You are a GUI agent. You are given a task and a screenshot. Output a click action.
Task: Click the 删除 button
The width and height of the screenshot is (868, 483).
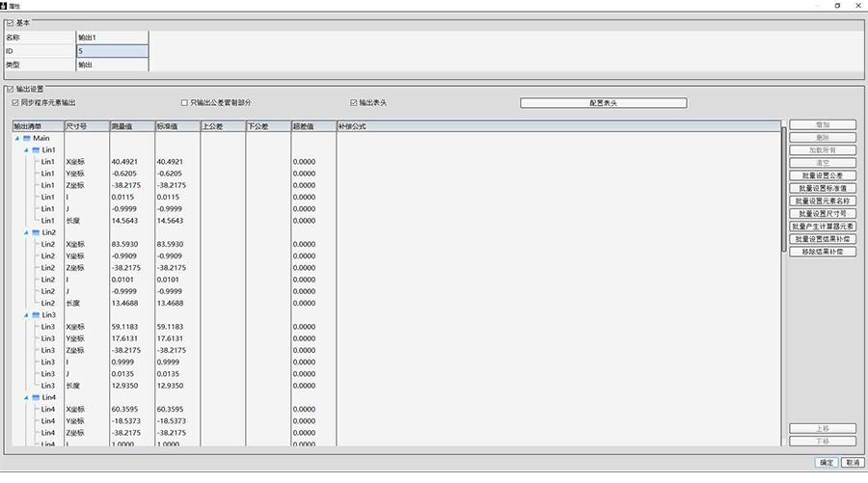[823, 138]
